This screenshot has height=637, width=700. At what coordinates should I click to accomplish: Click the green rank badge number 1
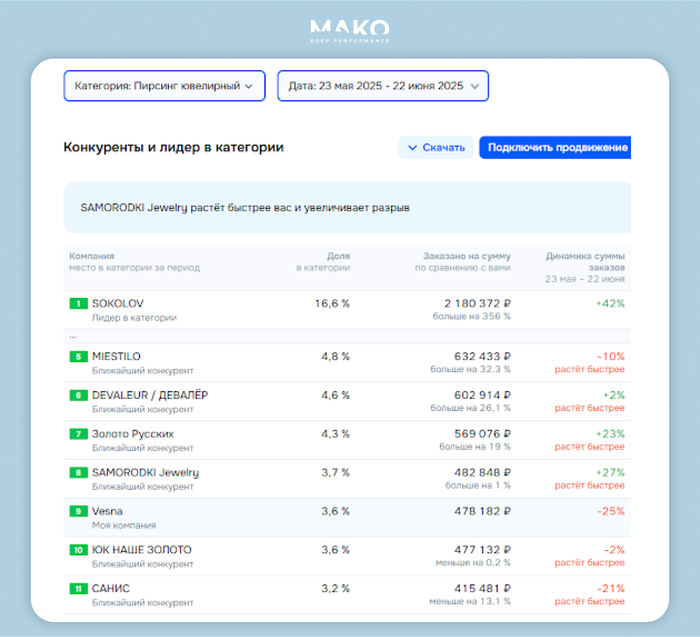point(78,303)
